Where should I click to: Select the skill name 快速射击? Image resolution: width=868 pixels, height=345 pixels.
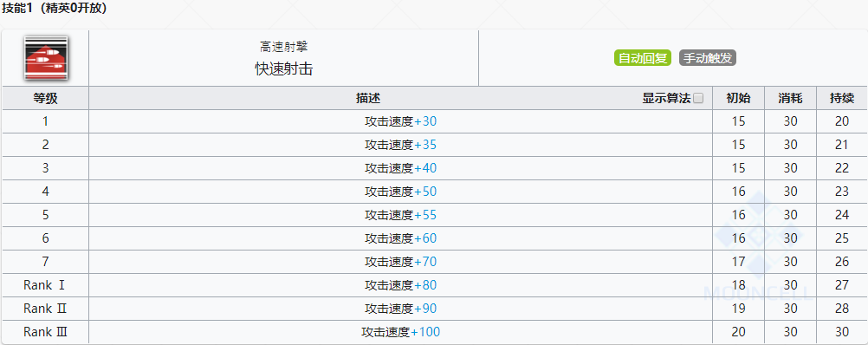(x=284, y=68)
